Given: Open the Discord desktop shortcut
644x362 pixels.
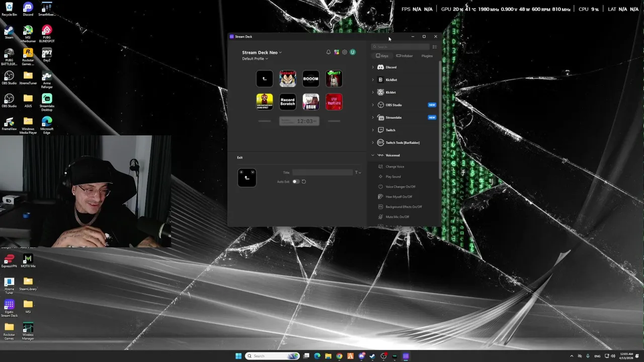Looking at the screenshot, I should coord(28,10).
